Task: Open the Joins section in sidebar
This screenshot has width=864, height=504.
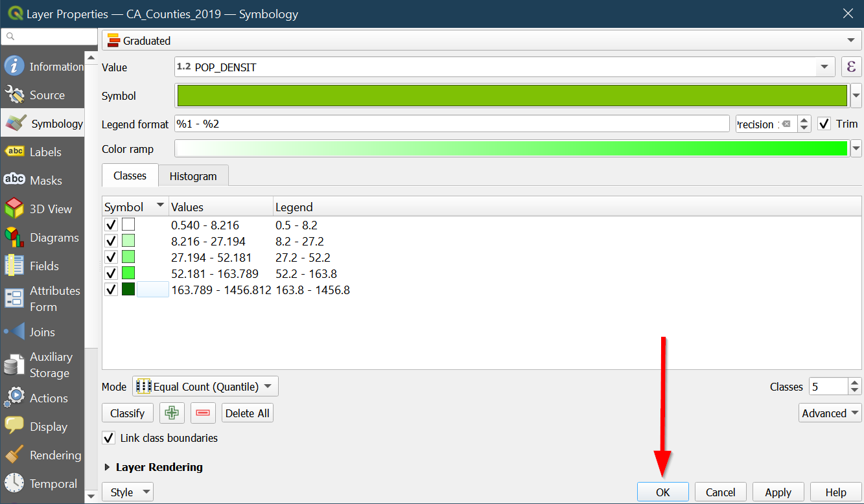Action: [42, 332]
